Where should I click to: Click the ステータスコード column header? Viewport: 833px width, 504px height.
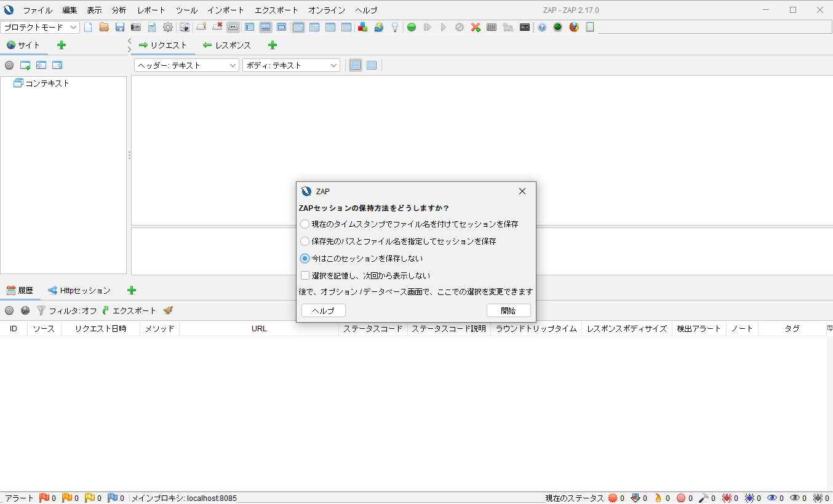[x=373, y=329]
